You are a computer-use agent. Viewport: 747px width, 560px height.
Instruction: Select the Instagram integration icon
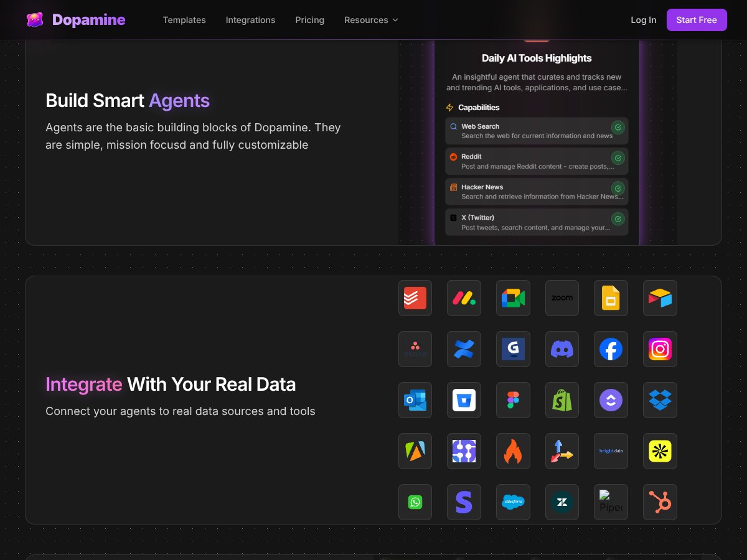coord(660,349)
